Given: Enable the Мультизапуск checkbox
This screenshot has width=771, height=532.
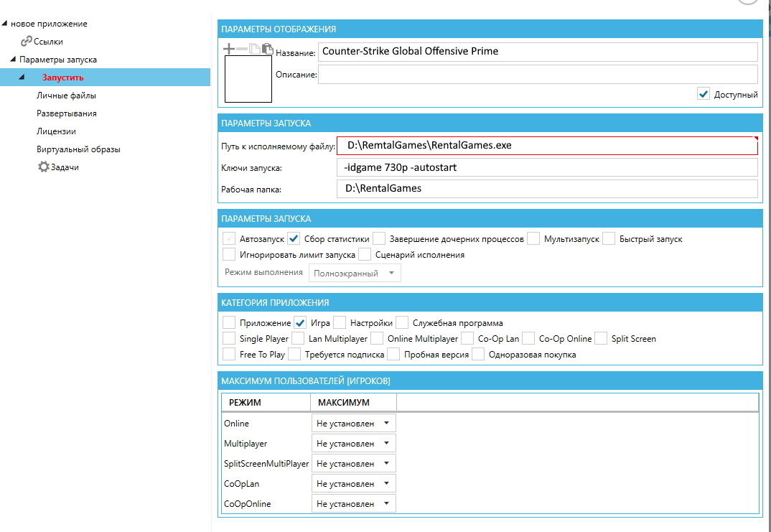Looking at the screenshot, I should (x=533, y=239).
